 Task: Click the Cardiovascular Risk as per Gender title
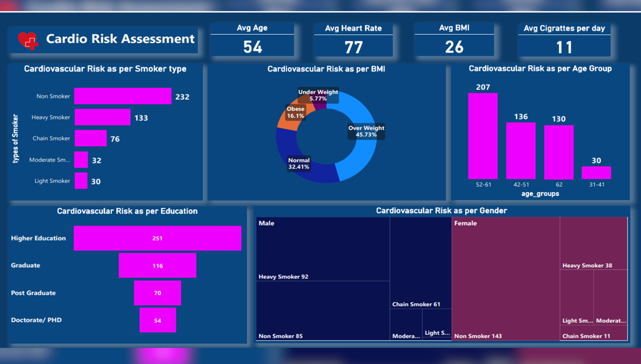click(441, 211)
